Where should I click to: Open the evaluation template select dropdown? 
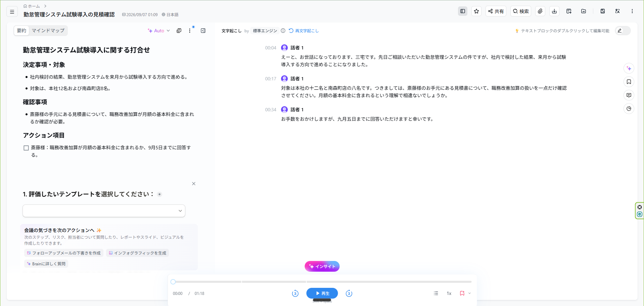104,211
